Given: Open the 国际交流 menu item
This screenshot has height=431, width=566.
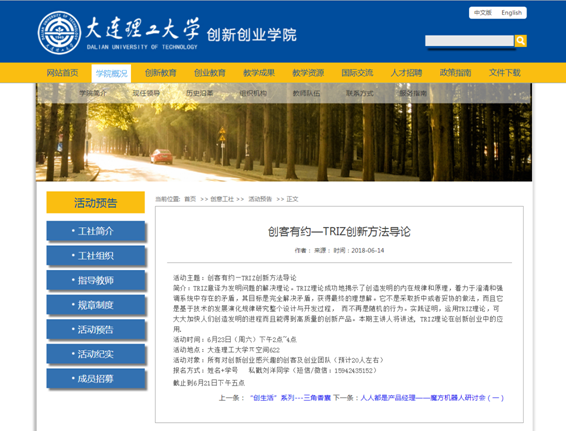Looking at the screenshot, I should [x=357, y=73].
